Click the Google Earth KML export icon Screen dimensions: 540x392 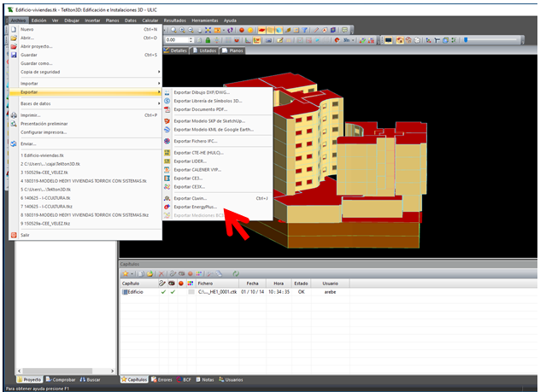tap(167, 130)
